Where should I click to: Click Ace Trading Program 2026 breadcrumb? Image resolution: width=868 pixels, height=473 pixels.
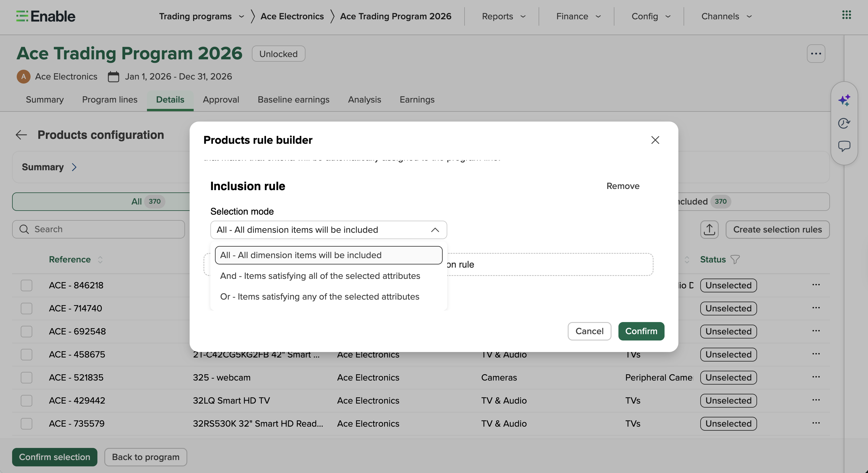[x=396, y=16]
